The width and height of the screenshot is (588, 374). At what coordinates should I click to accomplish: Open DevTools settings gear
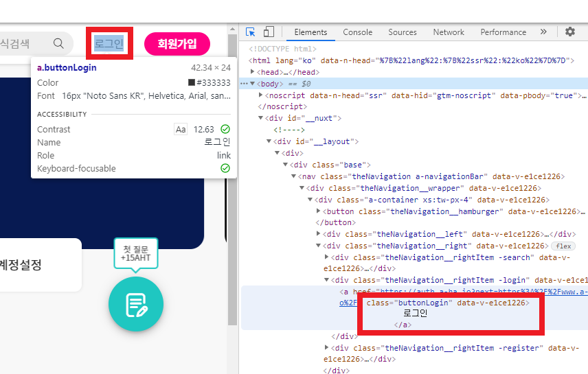[570, 32]
